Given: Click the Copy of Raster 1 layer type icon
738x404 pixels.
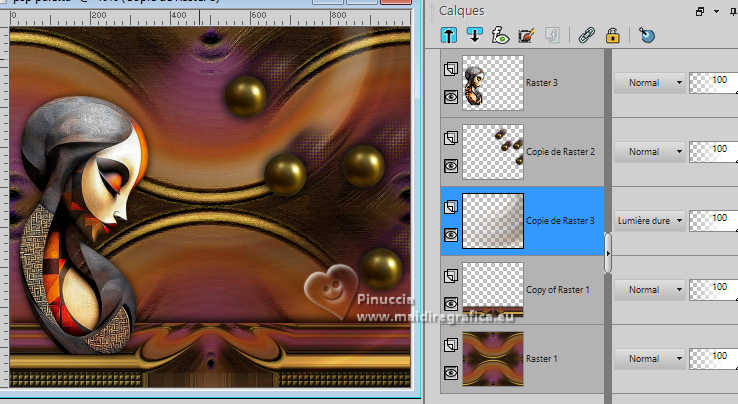Looking at the screenshot, I should pyautogui.click(x=450, y=276).
